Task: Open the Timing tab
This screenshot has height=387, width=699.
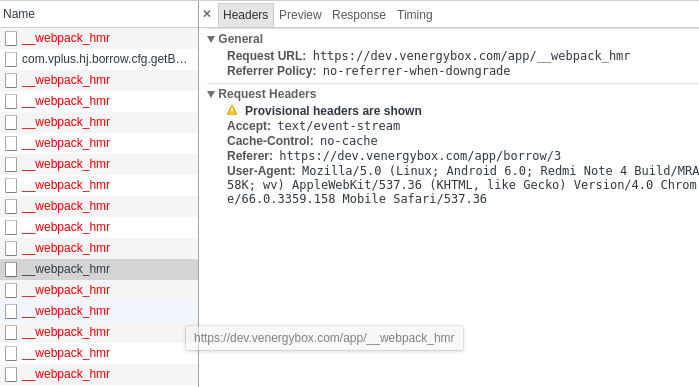Action: 415,15
